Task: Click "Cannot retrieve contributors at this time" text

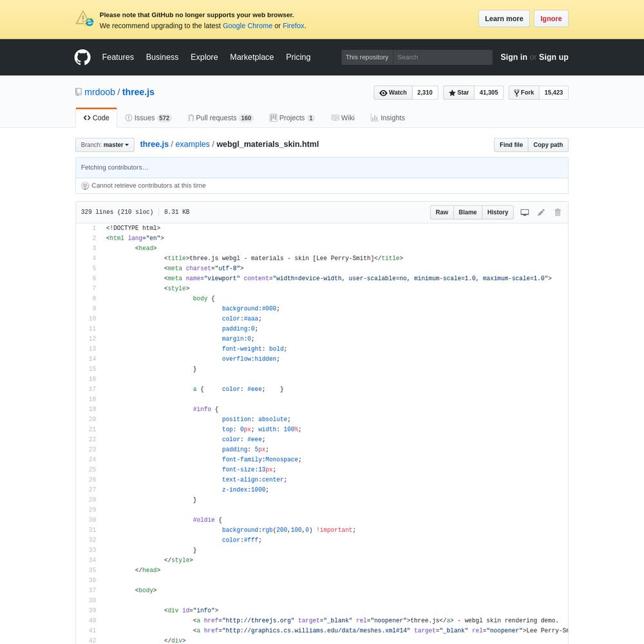Action: click(149, 185)
